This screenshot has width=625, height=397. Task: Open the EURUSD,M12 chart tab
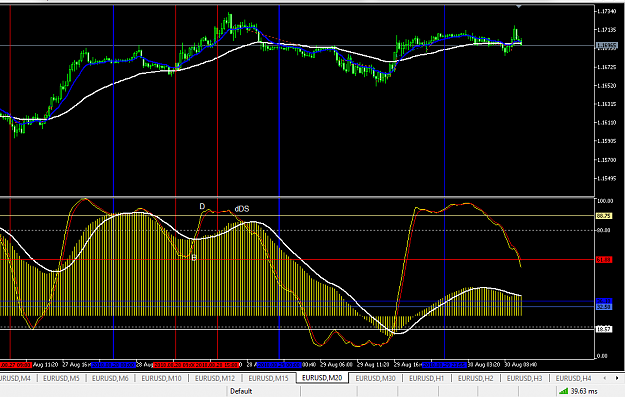pyautogui.click(x=215, y=378)
